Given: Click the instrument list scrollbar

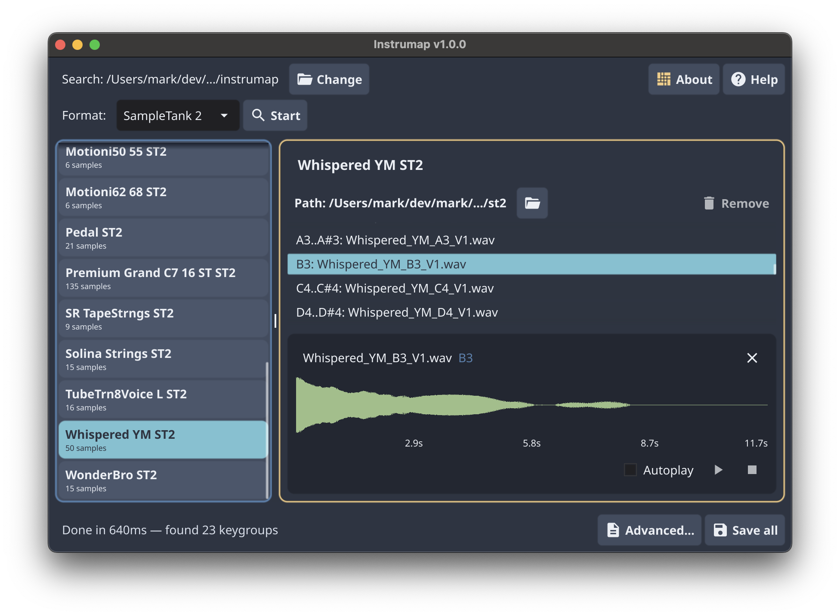Looking at the screenshot, I should click(x=267, y=430).
